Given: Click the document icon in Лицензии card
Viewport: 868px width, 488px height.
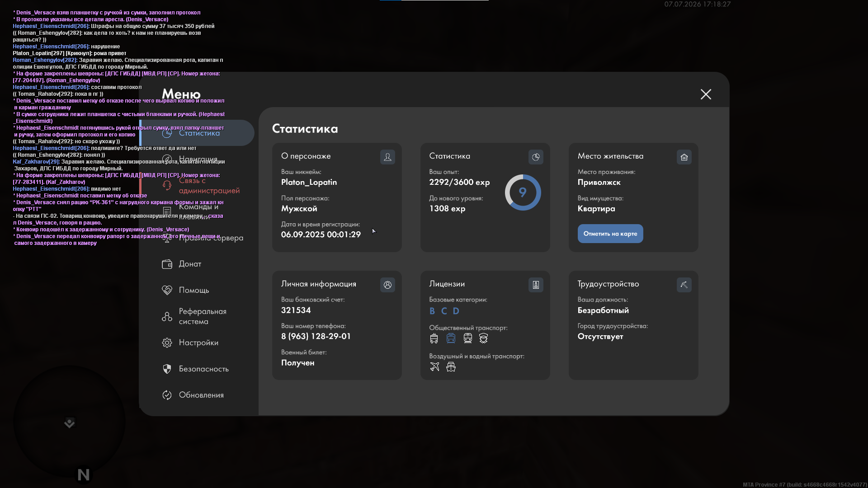Looking at the screenshot, I should click(x=536, y=285).
